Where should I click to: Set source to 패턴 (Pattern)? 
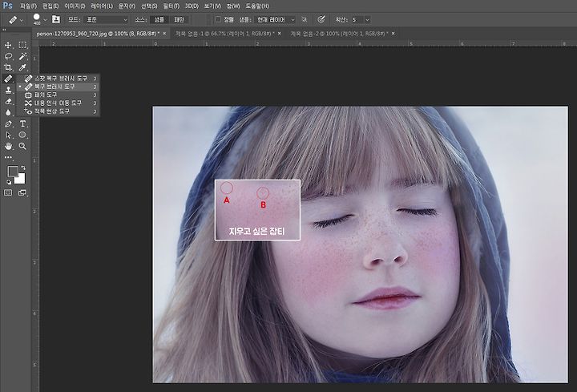[180, 19]
